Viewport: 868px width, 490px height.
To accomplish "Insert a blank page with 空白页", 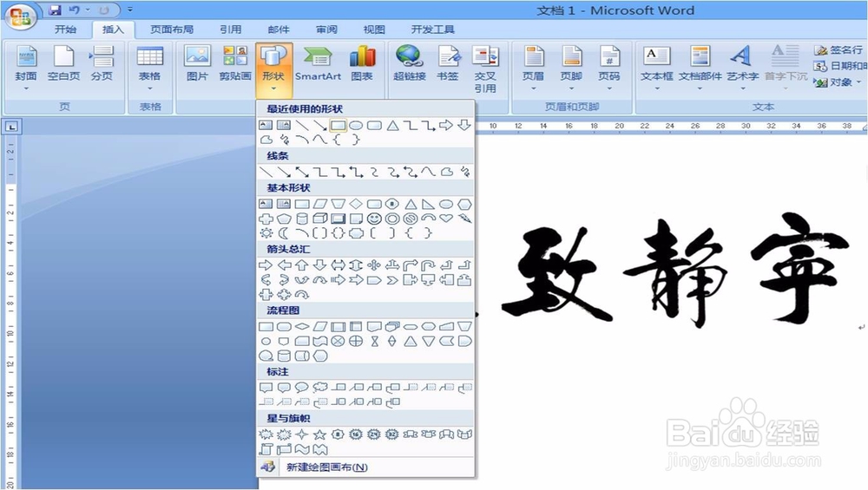I will click(63, 63).
